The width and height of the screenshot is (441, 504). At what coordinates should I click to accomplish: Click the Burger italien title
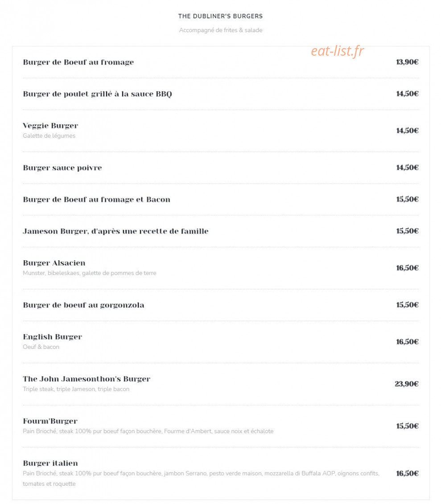tap(50, 463)
